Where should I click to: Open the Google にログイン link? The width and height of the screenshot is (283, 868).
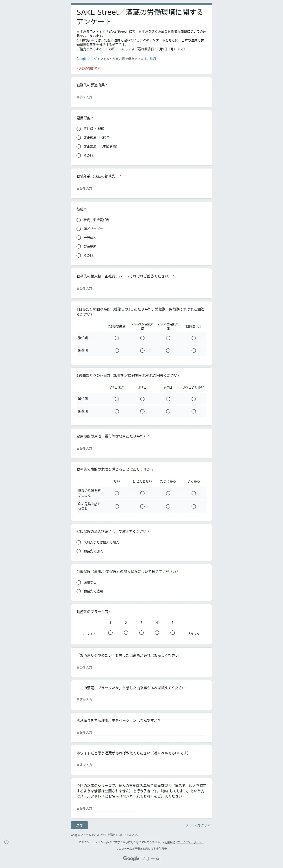click(89, 59)
